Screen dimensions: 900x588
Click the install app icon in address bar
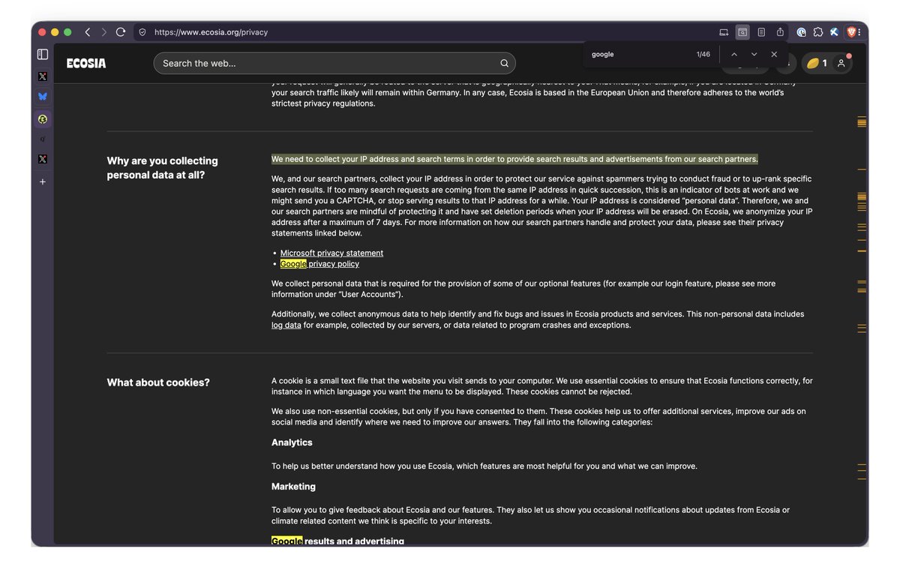tap(724, 32)
